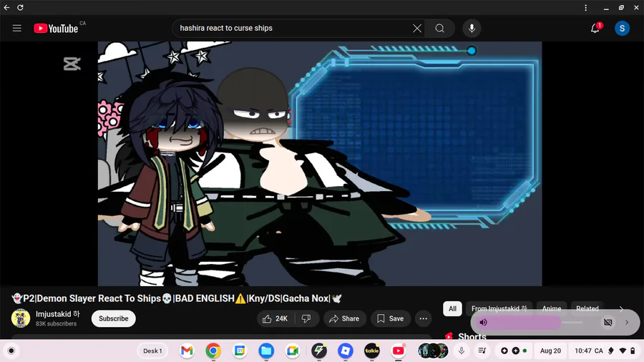
Task: Open the ChromeOS launcher button
Action: point(11,351)
